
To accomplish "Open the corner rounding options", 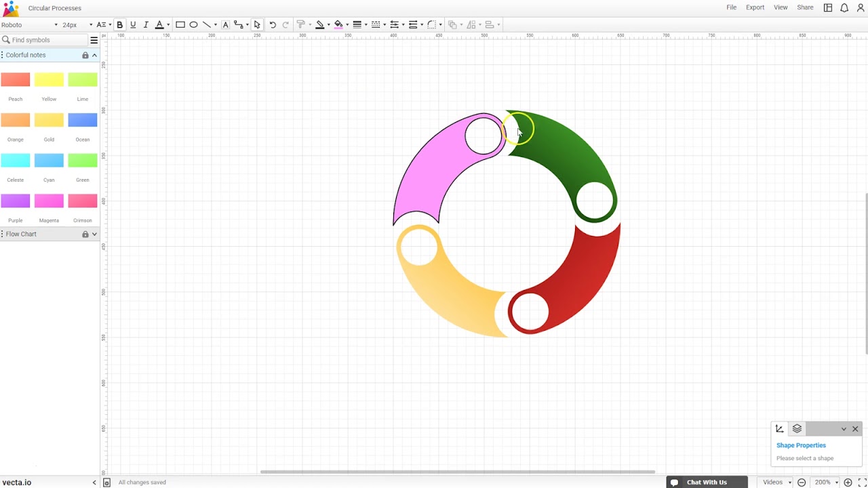I will click(x=431, y=25).
